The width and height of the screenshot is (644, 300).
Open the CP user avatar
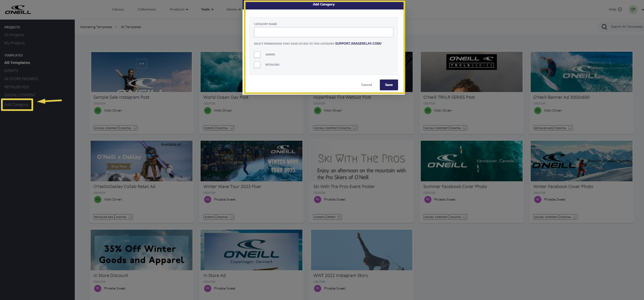pyautogui.click(x=633, y=9)
